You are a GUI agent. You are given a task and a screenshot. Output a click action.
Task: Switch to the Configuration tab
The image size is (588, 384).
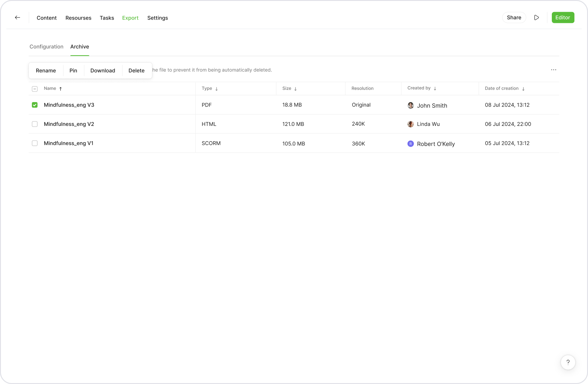coord(46,47)
